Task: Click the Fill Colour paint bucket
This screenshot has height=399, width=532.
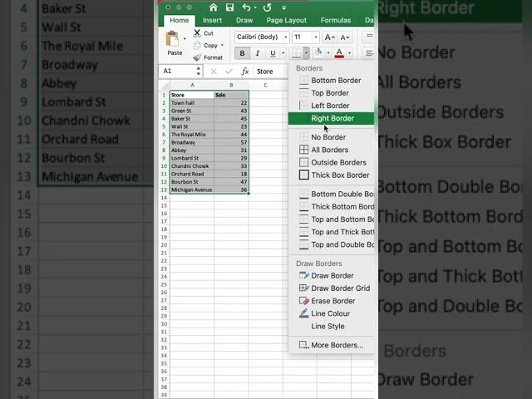Action: point(318,52)
